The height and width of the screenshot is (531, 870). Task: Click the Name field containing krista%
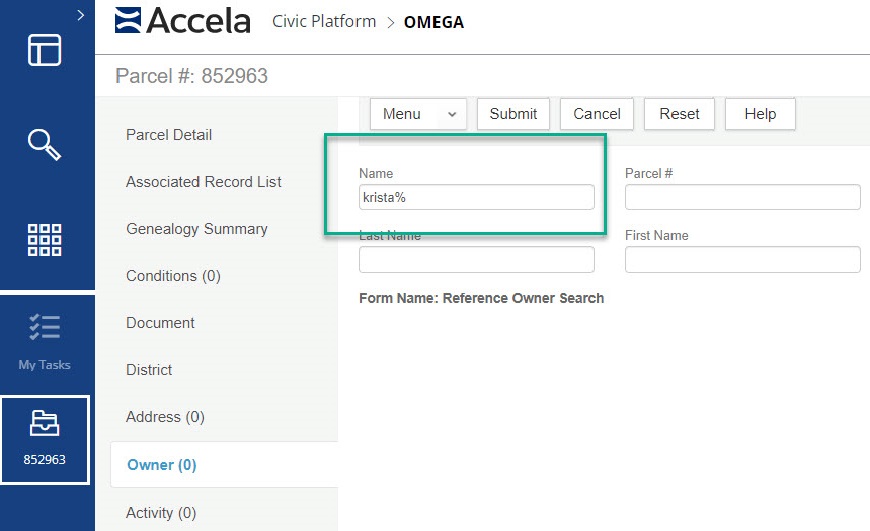click(476, 197)
